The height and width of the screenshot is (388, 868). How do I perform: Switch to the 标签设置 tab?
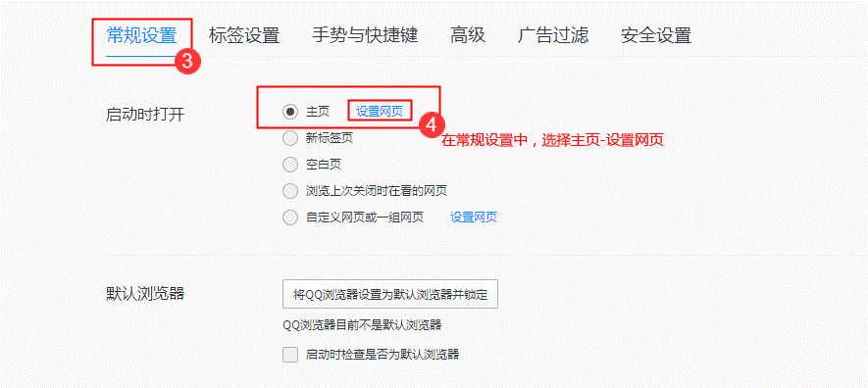coord(244,36)
